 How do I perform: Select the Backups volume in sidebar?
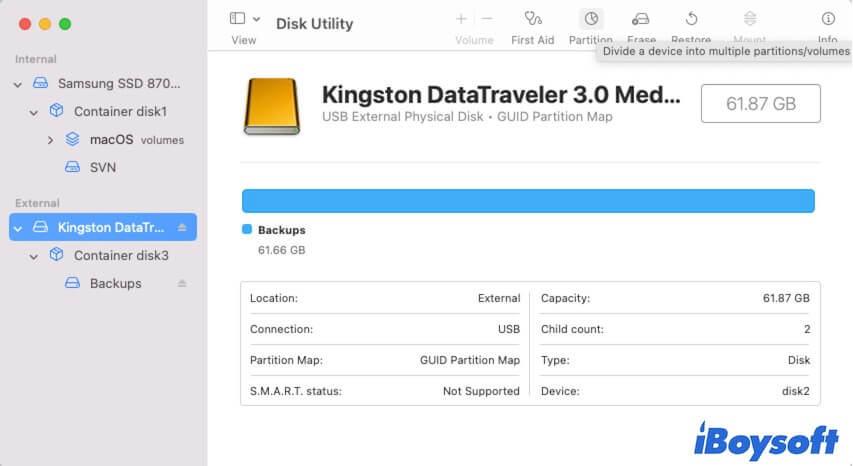point(115,283)
